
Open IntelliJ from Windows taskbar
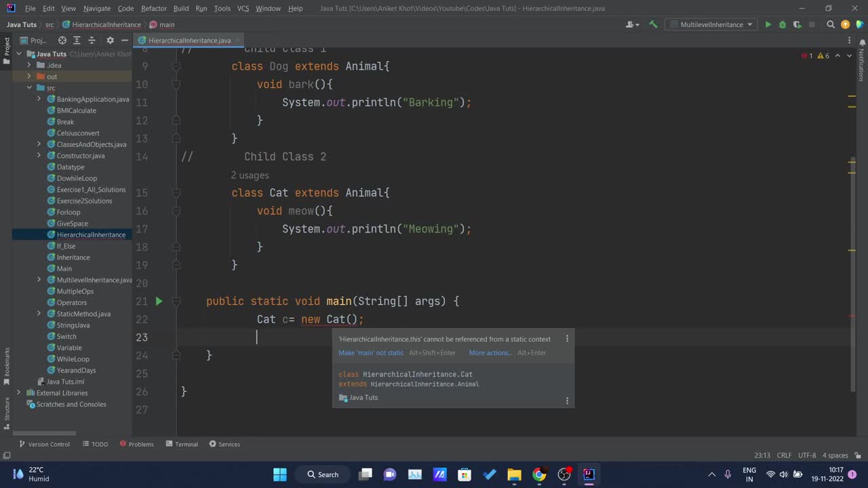pyautogui.click(x=589, y=474)
